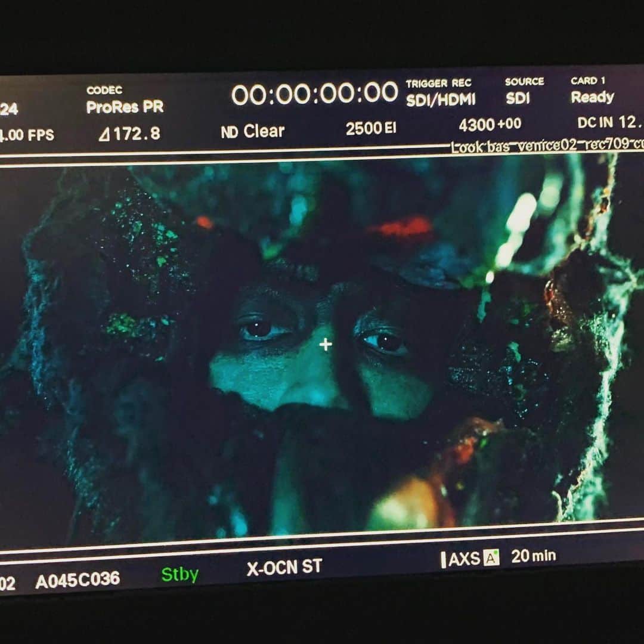This screenshot has width=644, height=644.
Task: Select the 4300 +00 white balance value
Action: coord(490,125)
